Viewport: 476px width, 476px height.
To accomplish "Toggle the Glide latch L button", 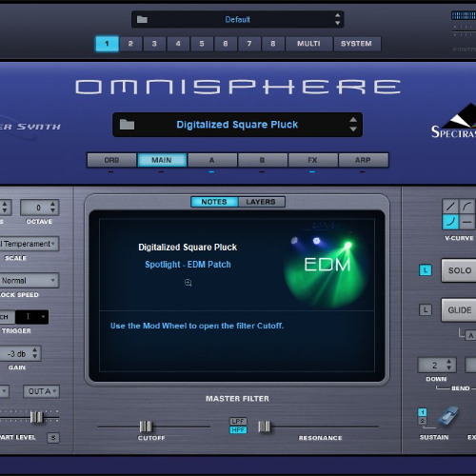I will pyautogui.click(x=426, y=310).
